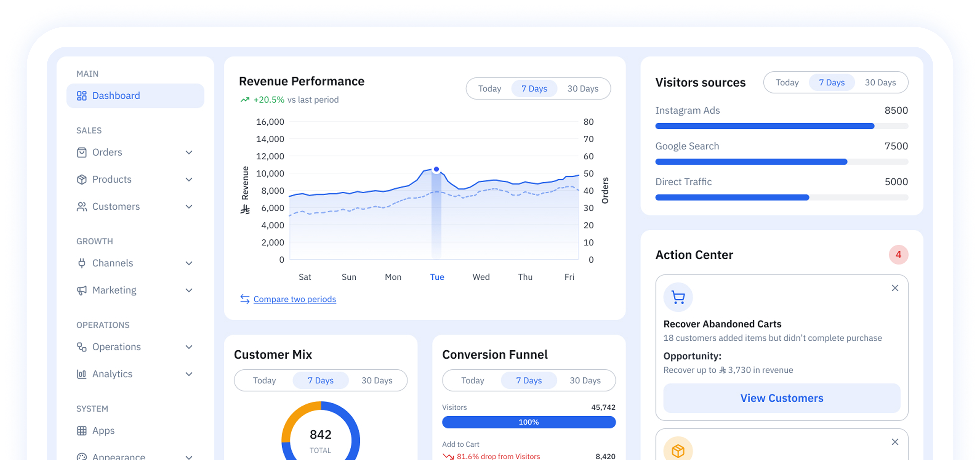Expand the Analytics menu chevron

point(189,374)
